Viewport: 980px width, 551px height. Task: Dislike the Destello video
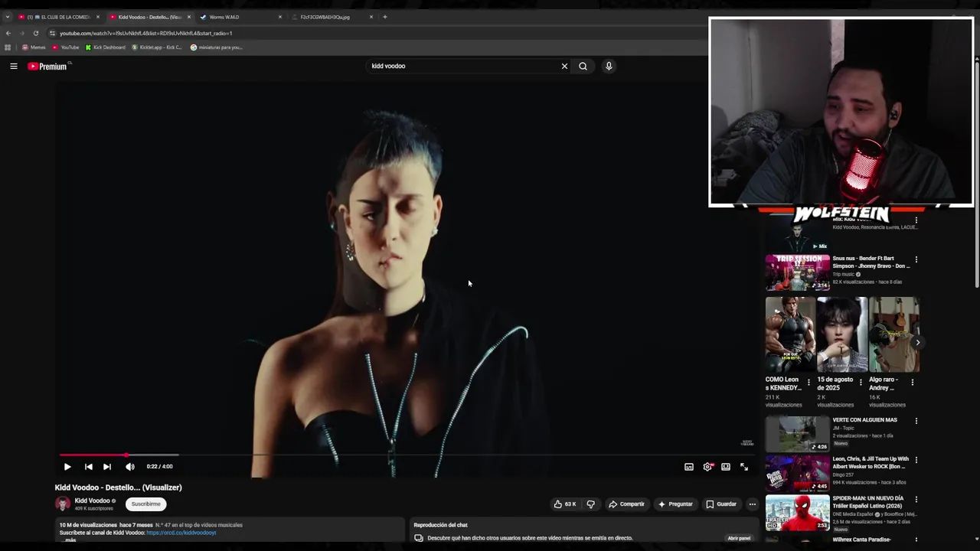click(591, 504)
